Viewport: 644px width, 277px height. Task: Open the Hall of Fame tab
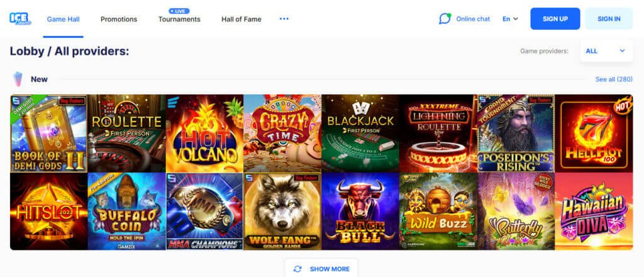click(241, 20)
